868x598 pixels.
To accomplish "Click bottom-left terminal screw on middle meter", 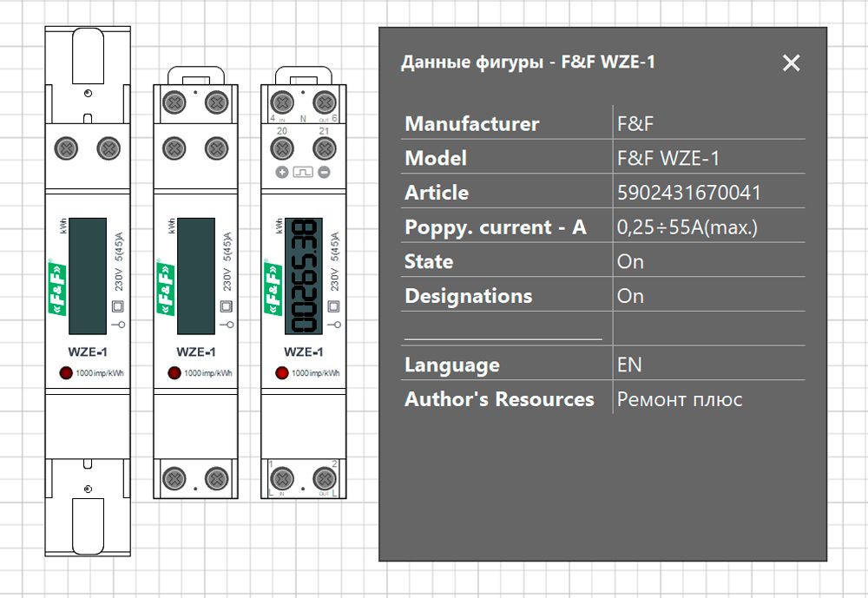I will point(174,479).
